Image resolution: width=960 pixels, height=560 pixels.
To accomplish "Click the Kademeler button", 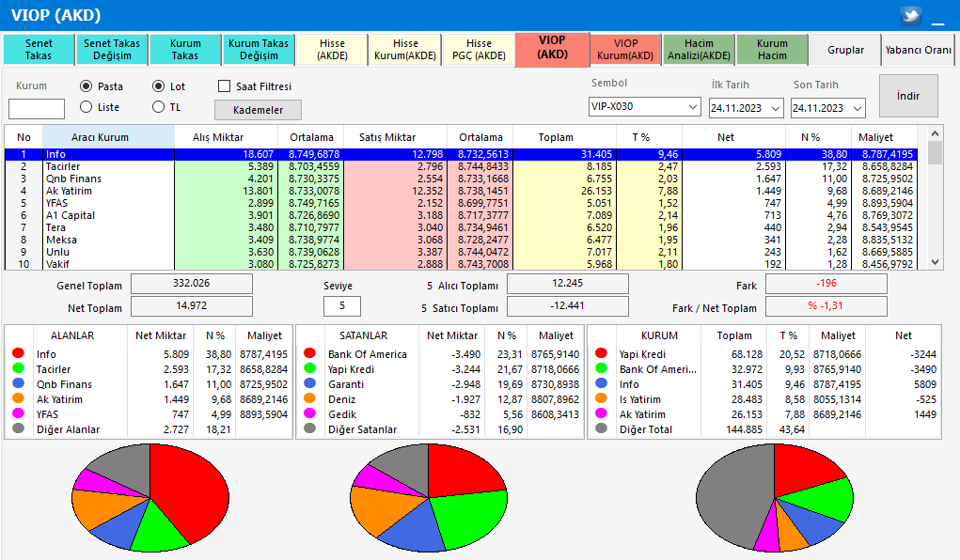I will [258, 110].
